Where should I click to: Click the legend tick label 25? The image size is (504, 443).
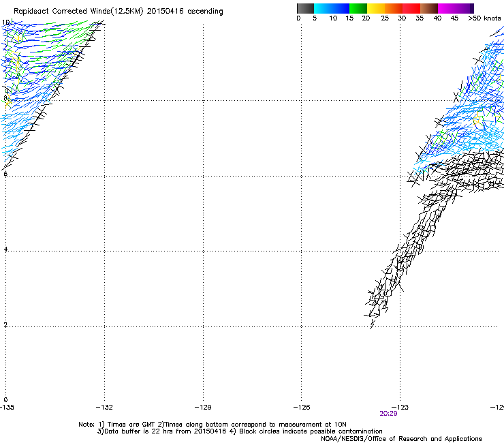(385, 18)
